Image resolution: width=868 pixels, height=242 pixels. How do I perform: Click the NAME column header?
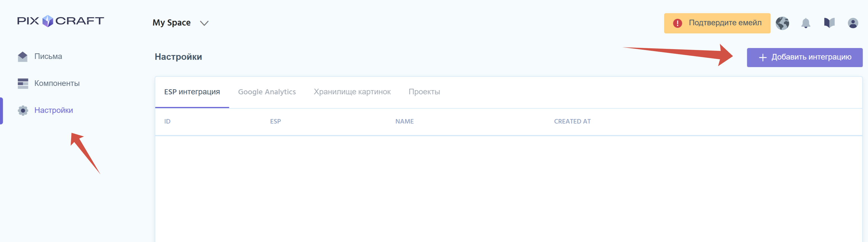click(x=404, y=122)
